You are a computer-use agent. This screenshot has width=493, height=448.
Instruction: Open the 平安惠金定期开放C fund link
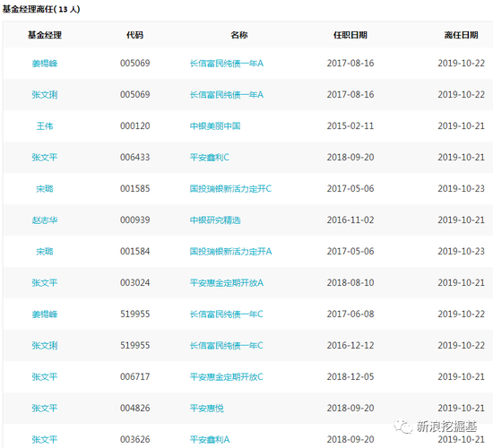(x=227, y=376)
